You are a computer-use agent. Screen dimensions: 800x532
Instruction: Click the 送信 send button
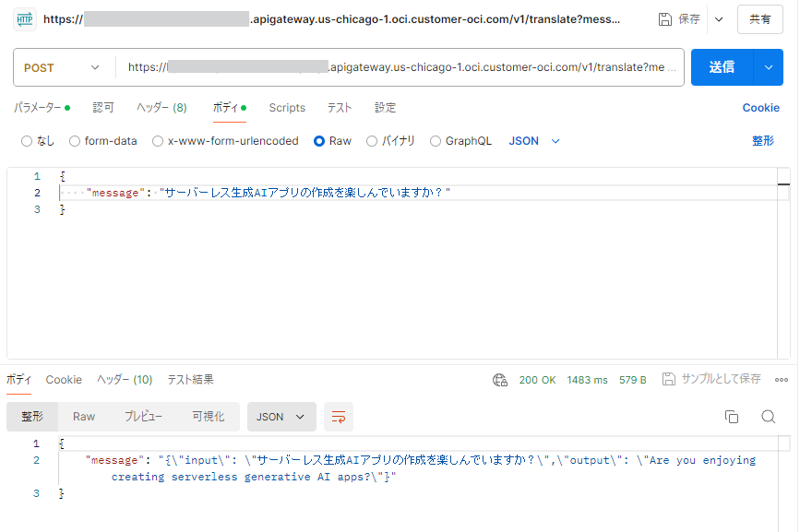coord(722,67)
